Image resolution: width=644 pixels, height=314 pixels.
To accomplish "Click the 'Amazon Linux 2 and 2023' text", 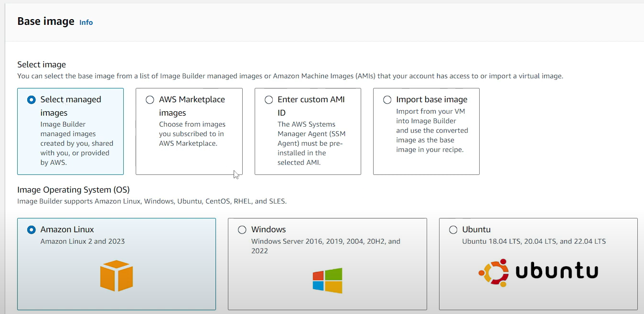I will [83, 241].
